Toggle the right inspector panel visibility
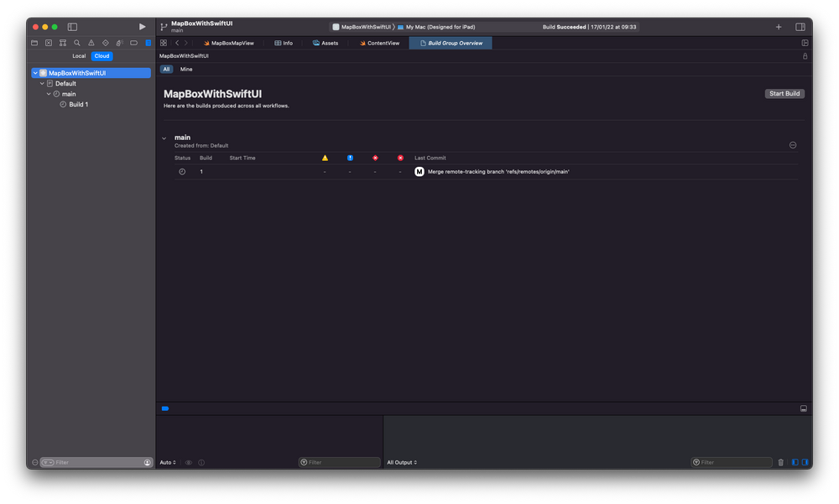The image size is (839, 504). pos(800,26)
